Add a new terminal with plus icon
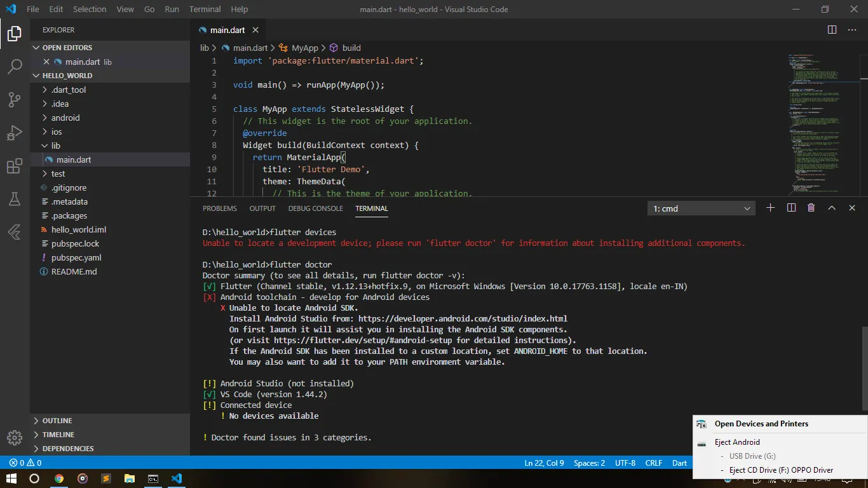The width and height of the screenshot is (868, 488). 770,208
